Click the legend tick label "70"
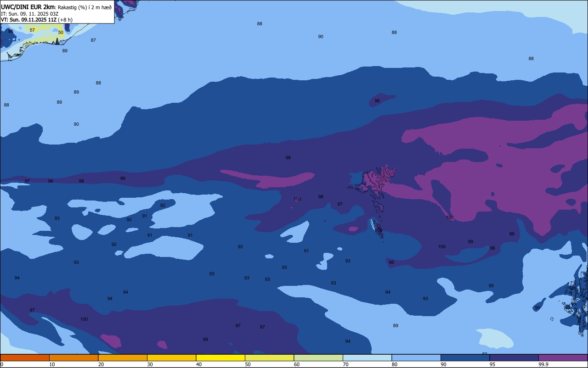 coord(345,364)
